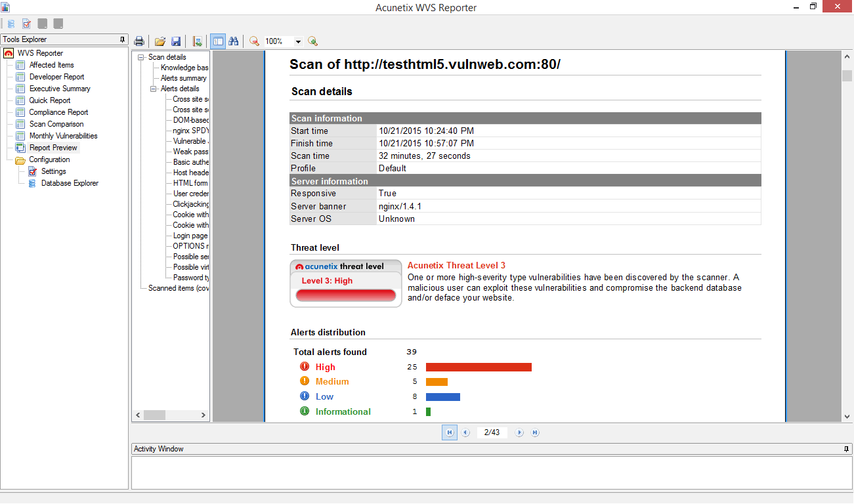Jump to the last report page

[x=535, y=432]
